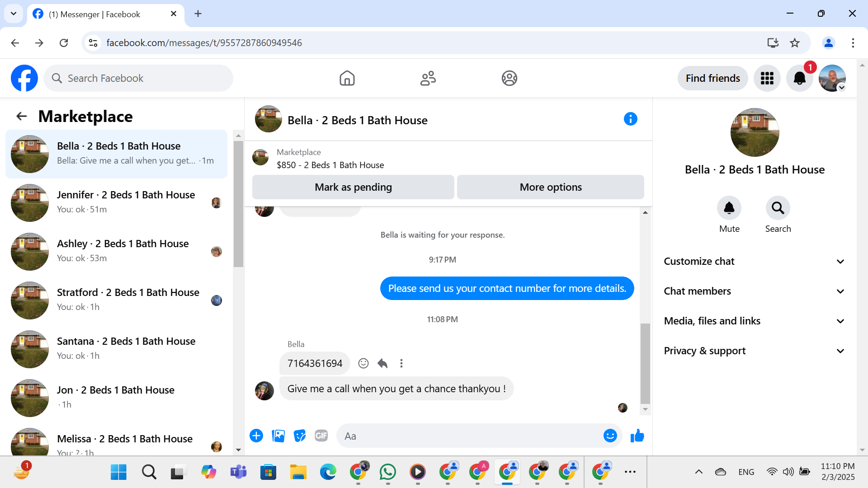Viewport: 868px width, 488px height.
Task: Go to Facebook Home feed icon
Action: pos(347,78)
